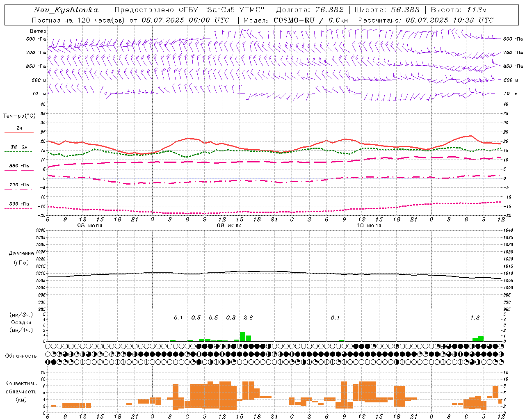Image resolution: width=525 pixels, height=420 pixels.
Task: Click the '10 июля' date label
Action: pos(369,226)
